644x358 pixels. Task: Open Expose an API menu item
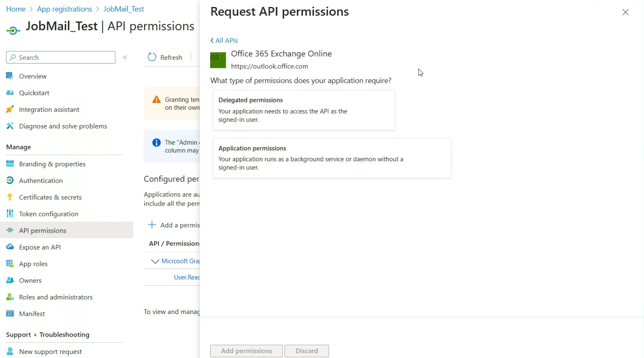click(x=40, y=247)
